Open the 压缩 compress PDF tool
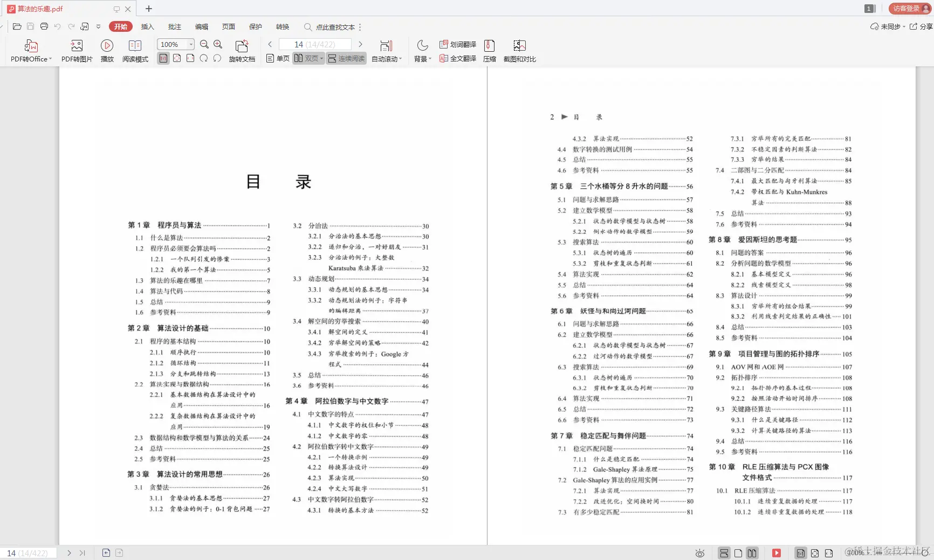This screenshot has height=560, width=934. click(489, 50)
